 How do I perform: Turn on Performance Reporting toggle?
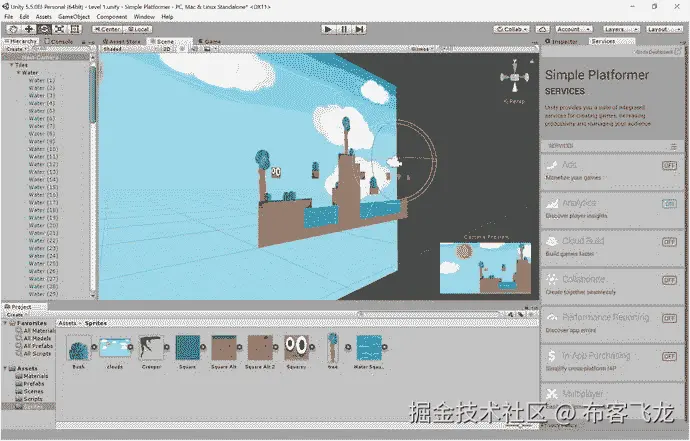pyautogui.click(x=669, y=318)
